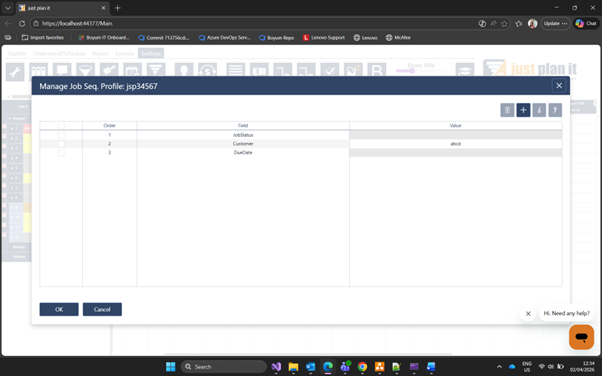This screenshot has height=376, width=602.
Task: Open the clock and date flyout
Action: [582, 367]
